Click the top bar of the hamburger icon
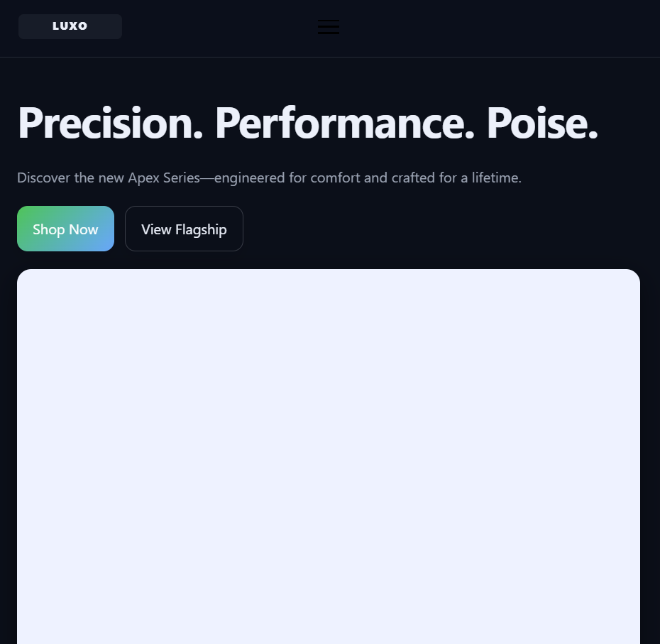 pos(329,21)
